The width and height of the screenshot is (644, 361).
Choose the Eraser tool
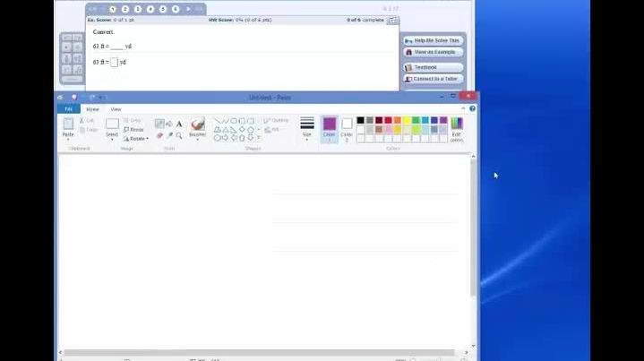click(159, 135)
